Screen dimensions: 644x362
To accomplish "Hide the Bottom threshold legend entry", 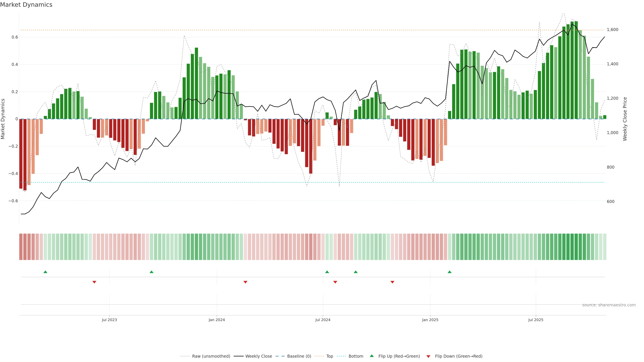I will [x=356, y=356].
